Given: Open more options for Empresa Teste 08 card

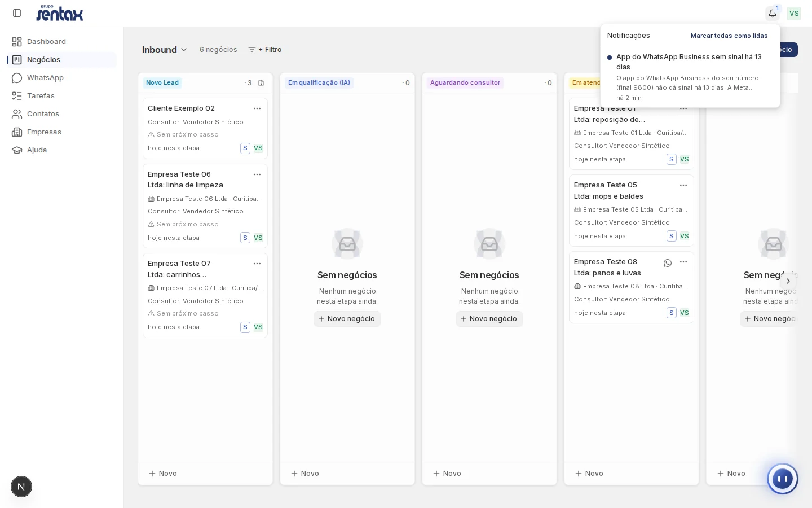Looking at the screenshot, I should (x=683, y=262).
